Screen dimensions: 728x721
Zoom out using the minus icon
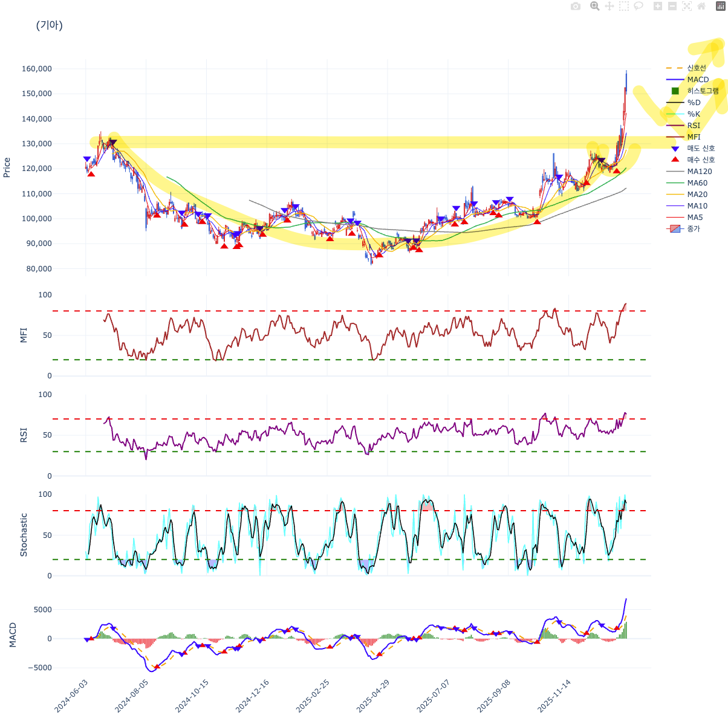tap(672, 6)
